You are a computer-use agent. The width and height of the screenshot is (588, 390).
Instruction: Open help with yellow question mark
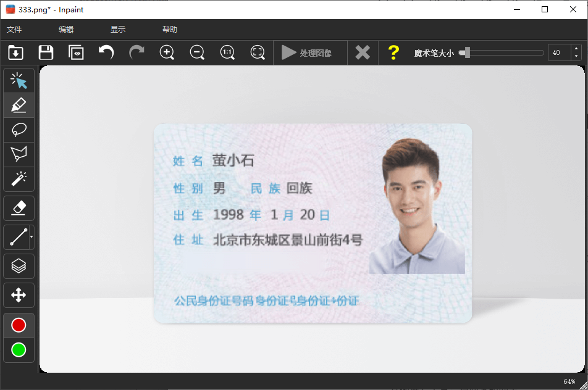[x=393, y=53]
